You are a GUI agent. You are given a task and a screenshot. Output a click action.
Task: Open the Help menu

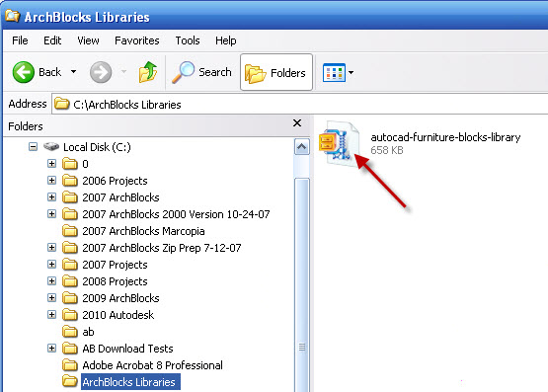pos(226,40)
